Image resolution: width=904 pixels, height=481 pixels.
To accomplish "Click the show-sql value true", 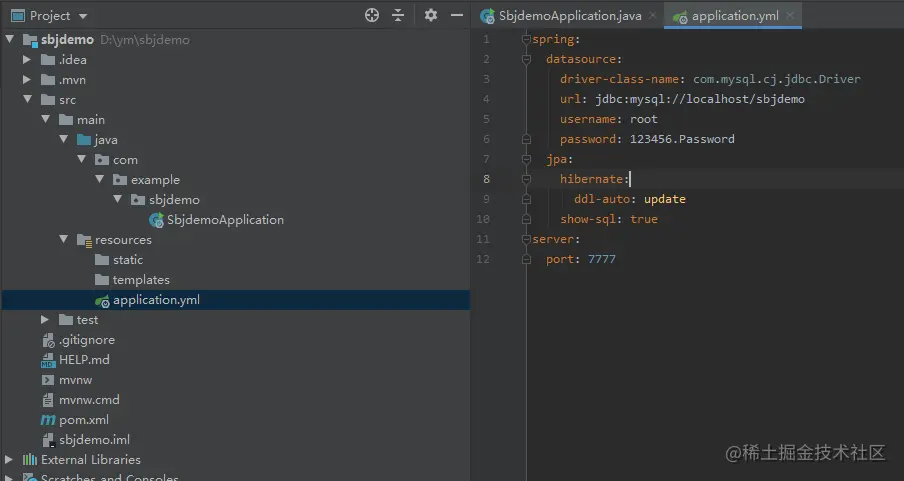I will coord(643,219).
